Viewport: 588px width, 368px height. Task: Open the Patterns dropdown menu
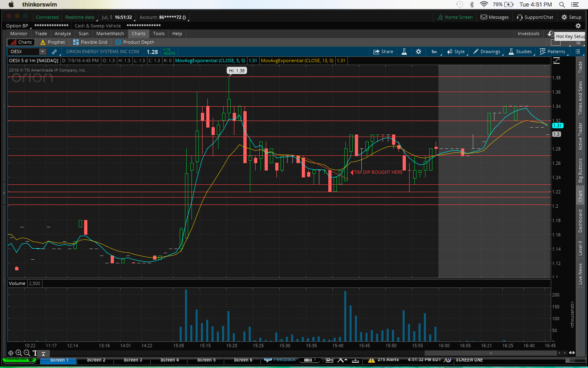[x=552, y=52]
